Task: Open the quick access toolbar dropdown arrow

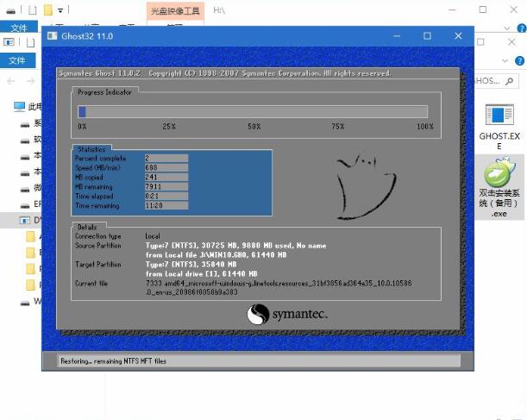Action: [x=60, y=10]
